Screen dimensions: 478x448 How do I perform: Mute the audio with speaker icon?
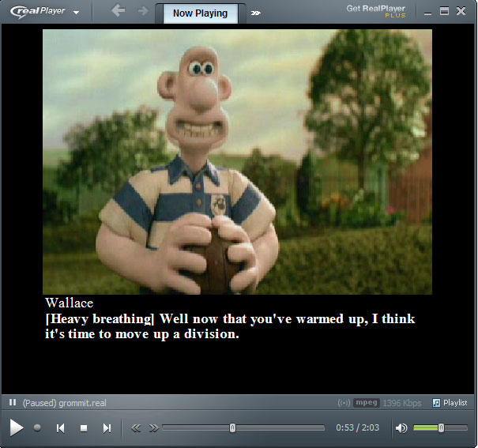(401, 427)
